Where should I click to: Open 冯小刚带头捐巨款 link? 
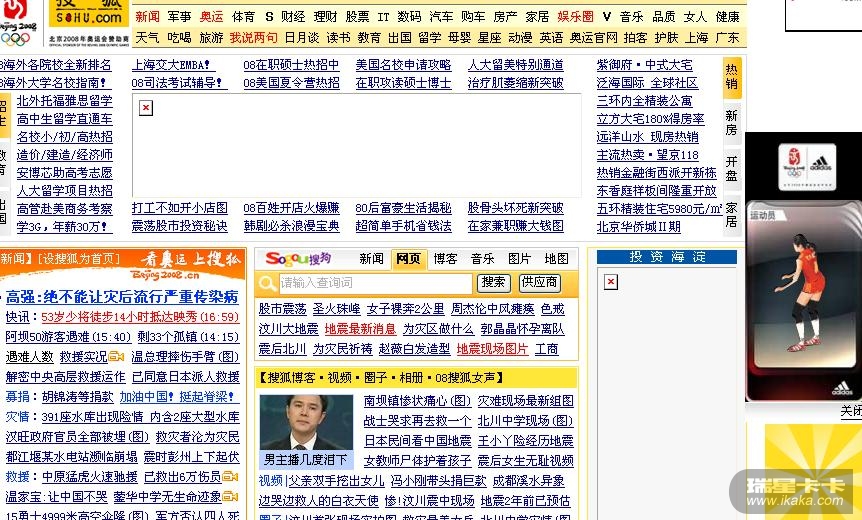coord(438,480)
